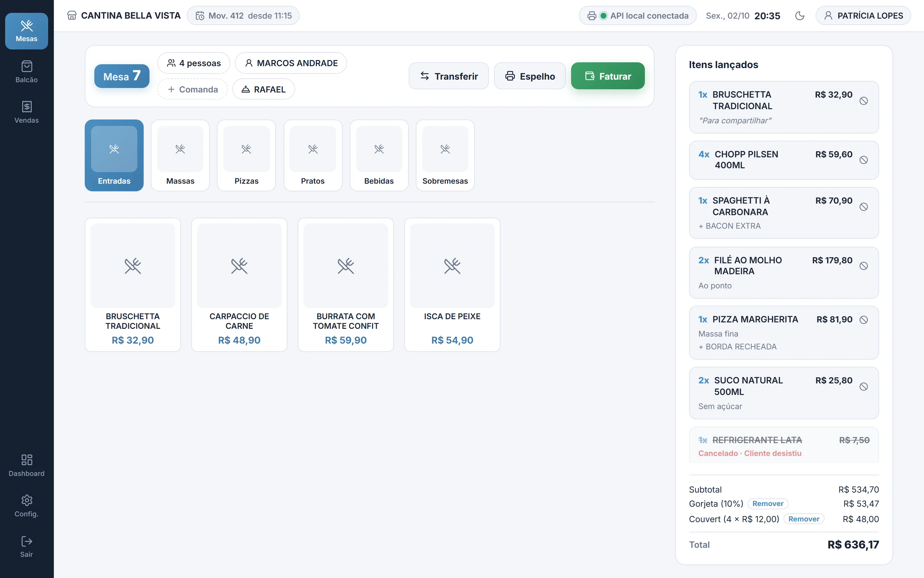Change waiter Rafael chip

[x=263, y=89]
